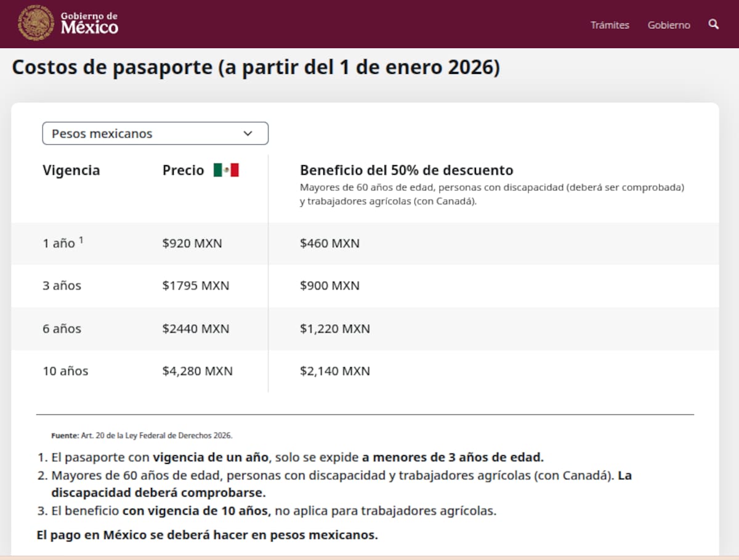
Task: Select the Vigencia column header
Action: click(x=71, y=170)
